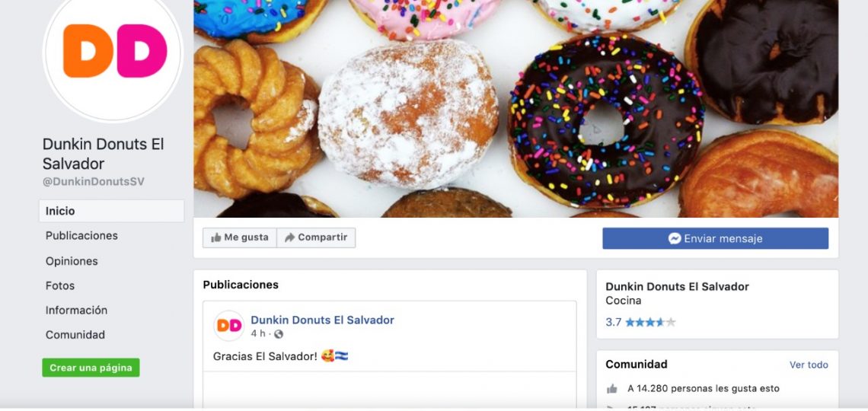Click the star rating icons beside 3.7
The height and width of the screenshot is (411, 868).
coord(650,323)
